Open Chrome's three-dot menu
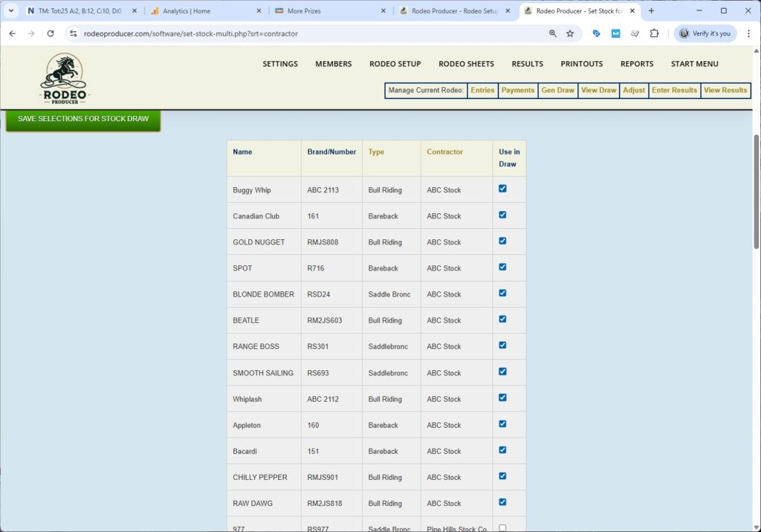The height and width of the screenshot is (532, 761). [x=749, y=33]
